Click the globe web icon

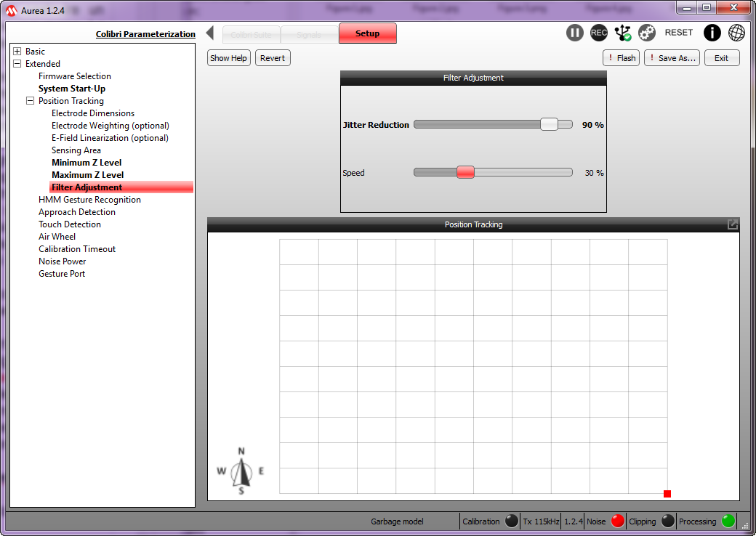[736, 33]
